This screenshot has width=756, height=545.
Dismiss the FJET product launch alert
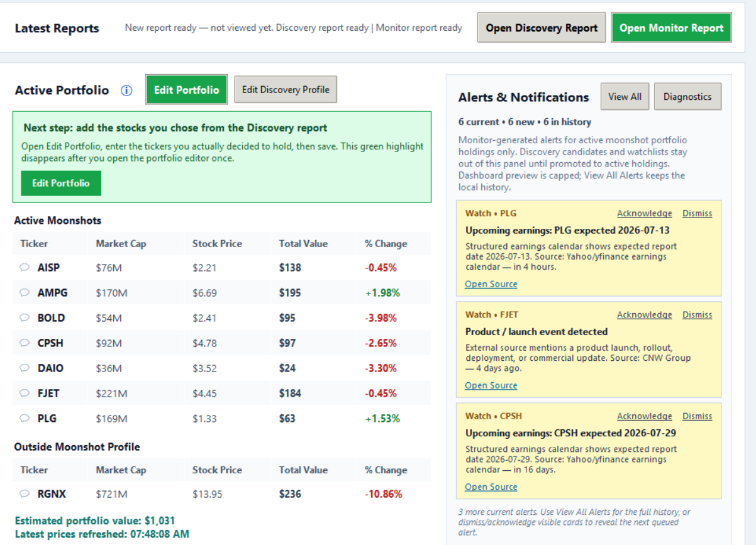[697, 315]
